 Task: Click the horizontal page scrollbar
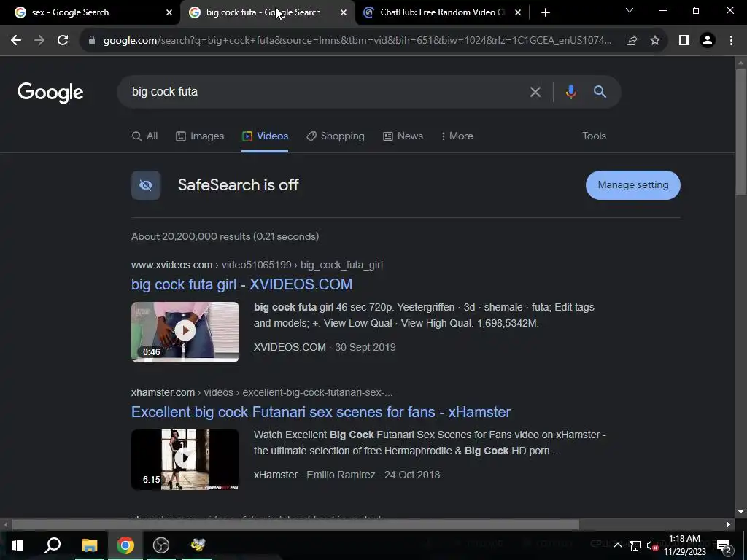click(295, 525)
